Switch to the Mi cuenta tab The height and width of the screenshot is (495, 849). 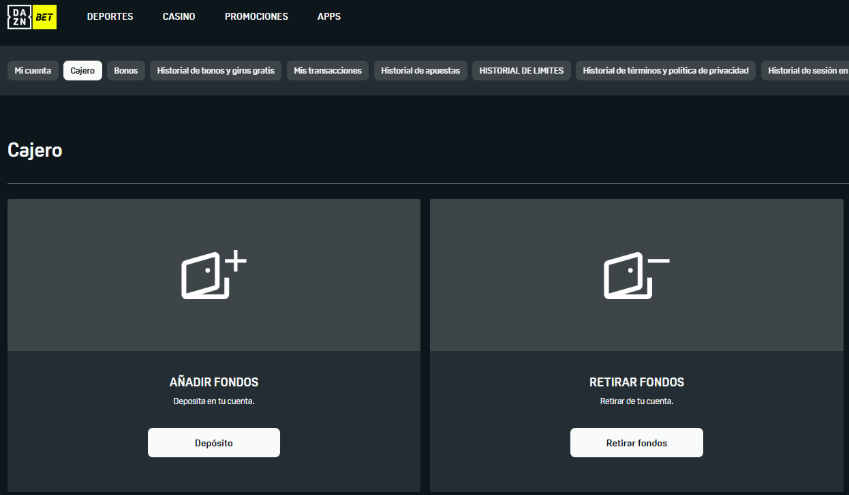coord(32,70)
